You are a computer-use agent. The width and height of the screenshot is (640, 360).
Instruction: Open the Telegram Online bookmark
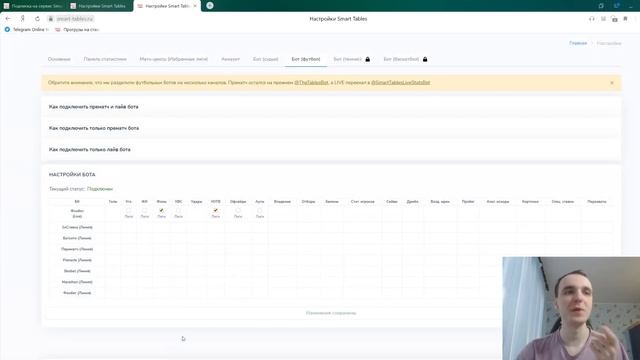26,29
